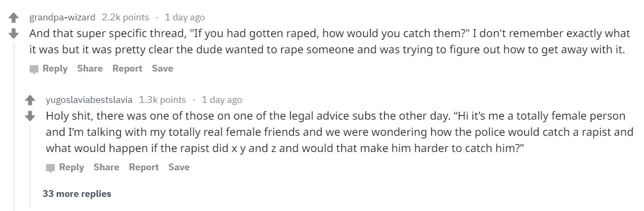Collapse thread via outer left thread line
Viewport: 644px width, 211px height.
pyautogui.click(x=14, y=125)
